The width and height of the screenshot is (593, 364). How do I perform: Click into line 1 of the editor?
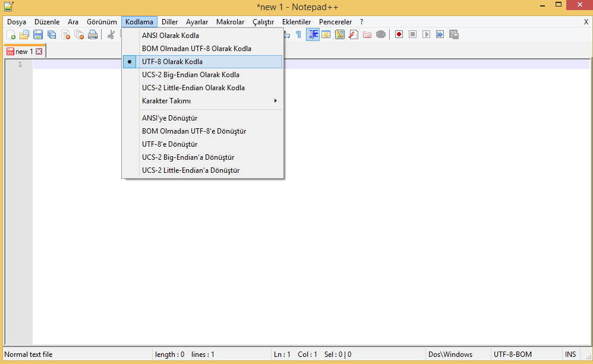pos(311,64)
